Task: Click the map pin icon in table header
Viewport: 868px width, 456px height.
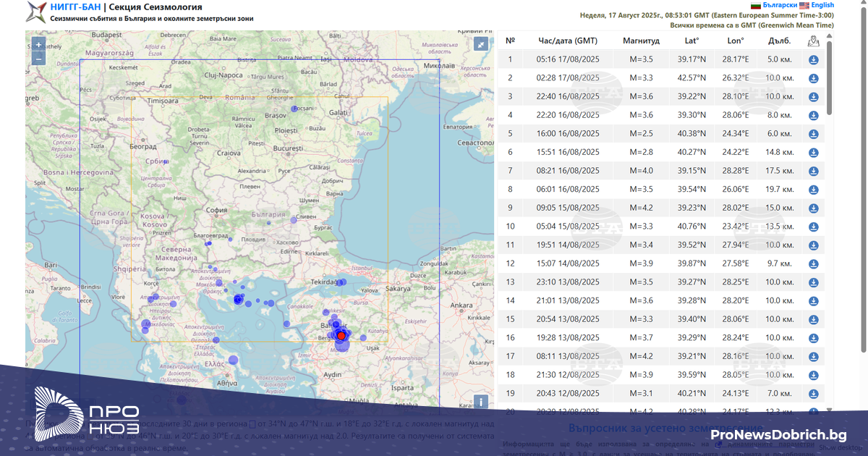Action: pyautogui.click(x=813, y=41)
